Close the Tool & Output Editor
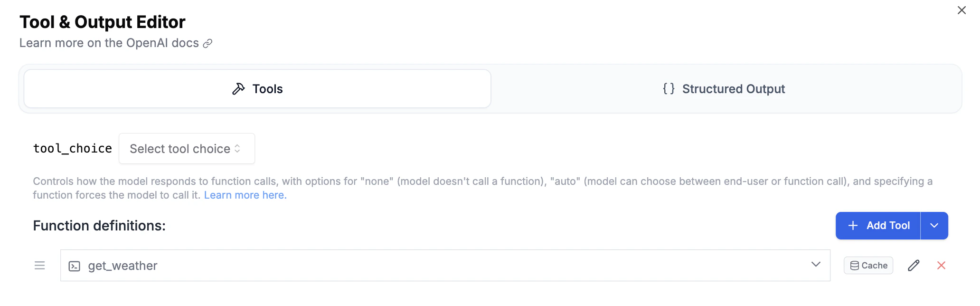This screenshot has width=980, height=306. (x=961, y=10)
